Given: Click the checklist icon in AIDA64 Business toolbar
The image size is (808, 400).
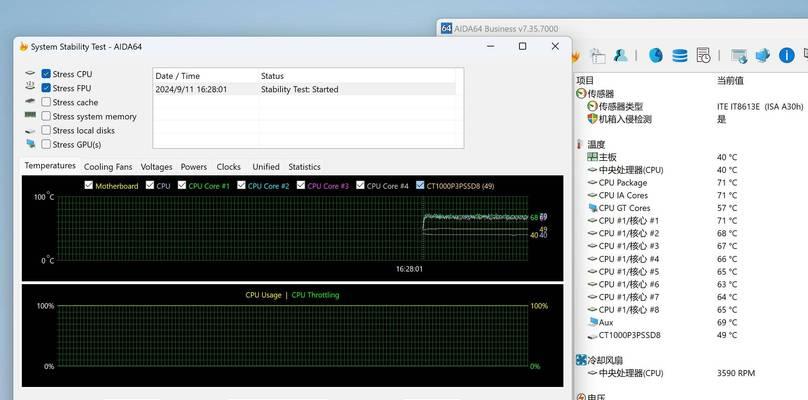Looking at the screenshot, I should (x=598, y=55).
